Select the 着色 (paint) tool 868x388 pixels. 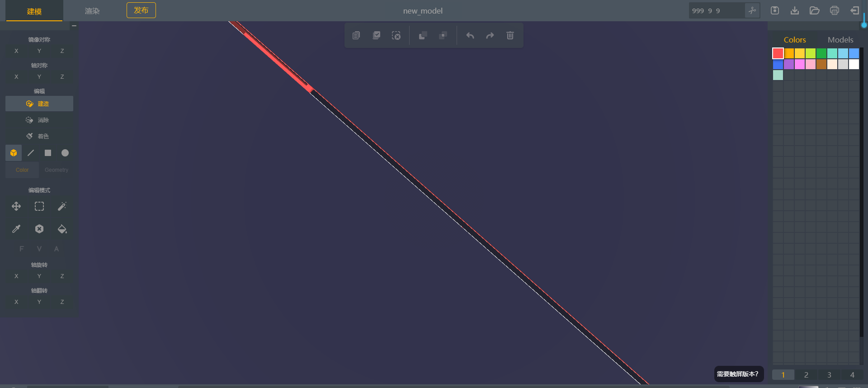coord(39,136)
